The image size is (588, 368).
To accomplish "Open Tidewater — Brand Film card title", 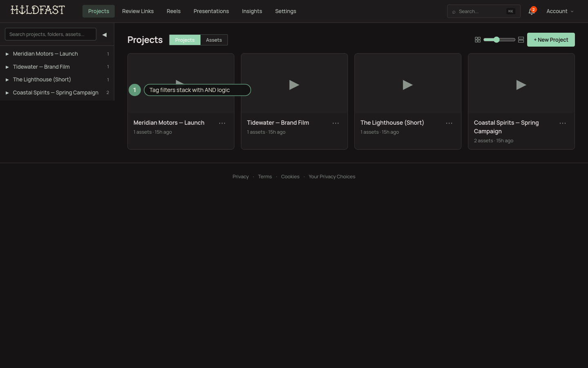I will (278, 123).
